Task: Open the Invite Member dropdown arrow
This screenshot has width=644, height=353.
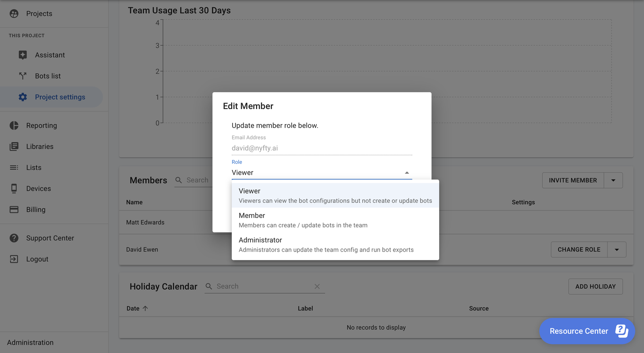Action: 613,180
